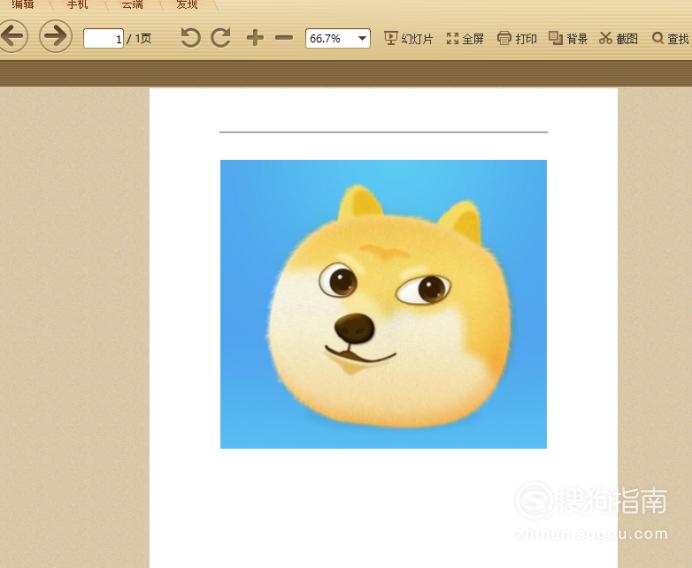
Task: Go back with the left arrow button
Action: (12, 36)
